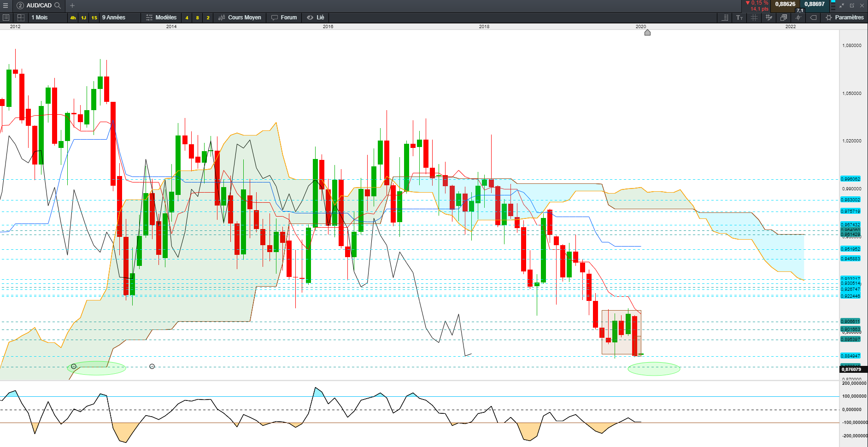Open the Forum menu item

[x=289, y=18]
